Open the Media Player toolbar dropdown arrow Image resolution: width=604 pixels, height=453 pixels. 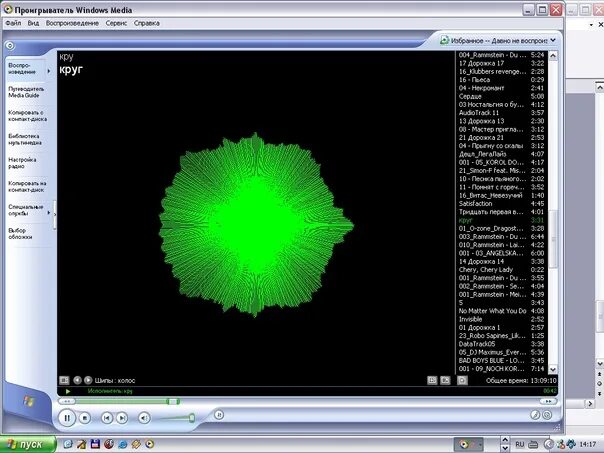click(480, 445)
